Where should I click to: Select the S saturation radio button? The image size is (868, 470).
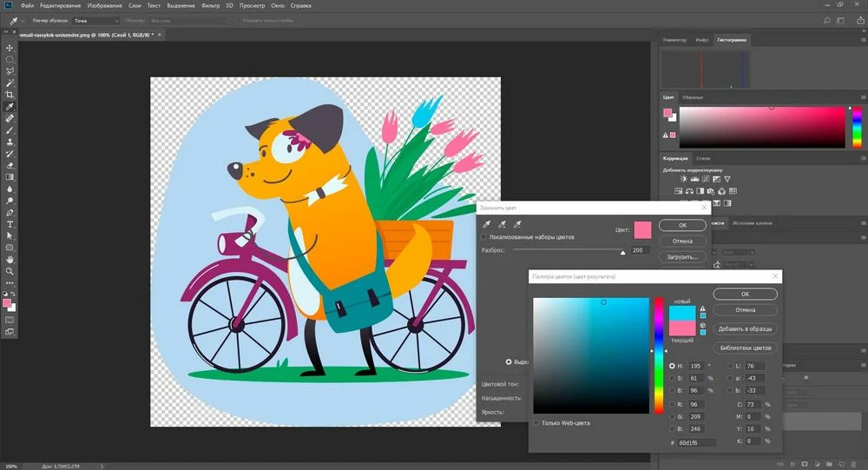pos(672,378)
